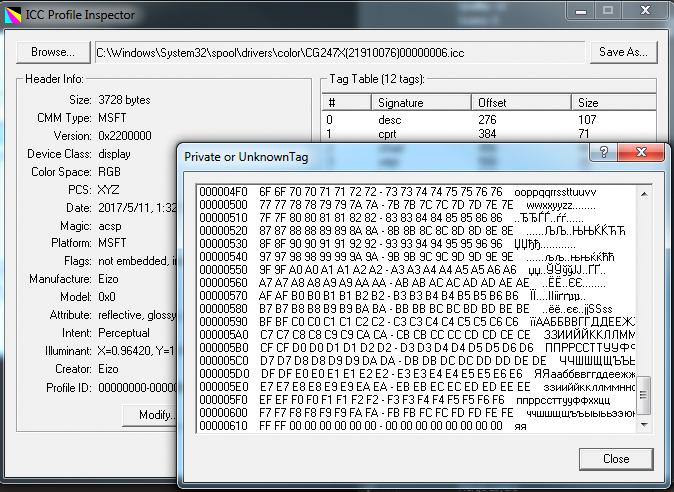Click hex row address 00000580
Viewport: 674px width, 492px height.
[224, 309]
